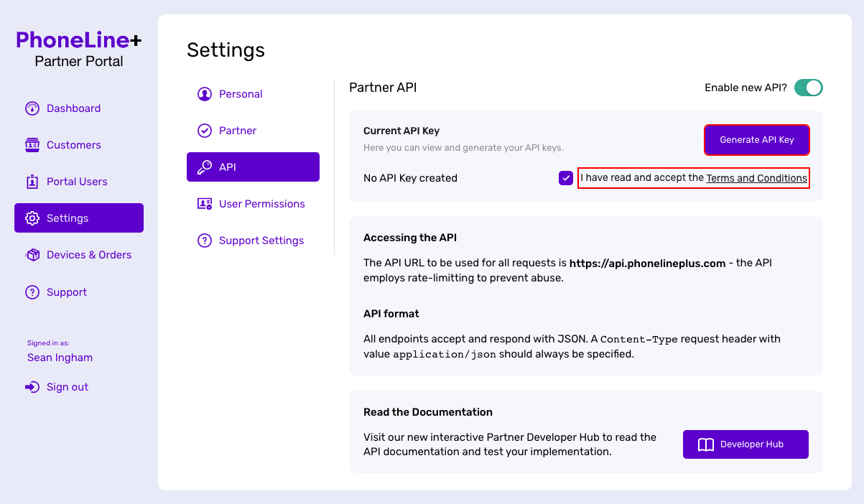Select Settings in the sidebar
864x504 pixels.
(x=79, y=218)
